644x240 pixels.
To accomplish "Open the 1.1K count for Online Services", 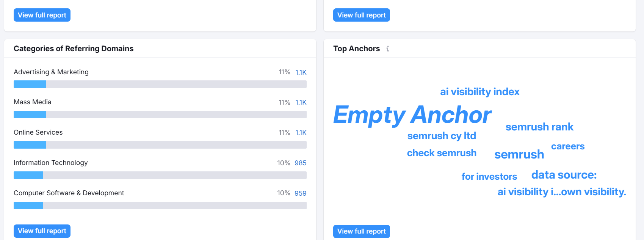I will point(301,133).
